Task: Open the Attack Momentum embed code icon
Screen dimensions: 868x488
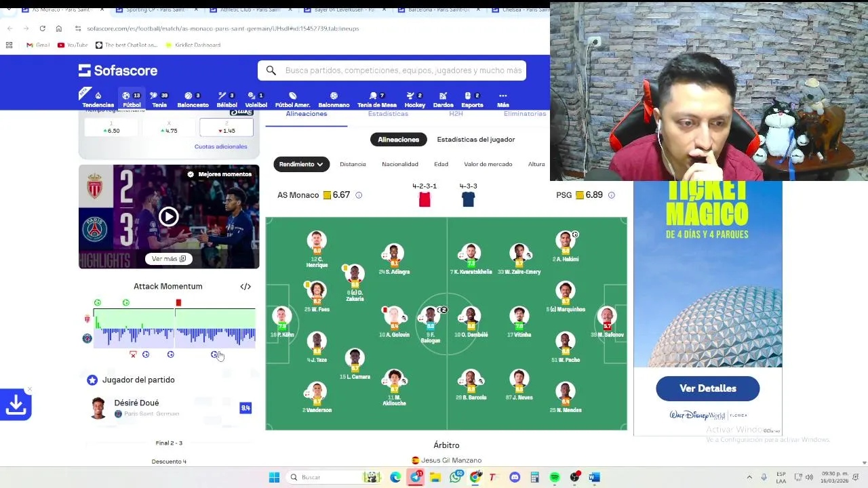Action: 245,287
